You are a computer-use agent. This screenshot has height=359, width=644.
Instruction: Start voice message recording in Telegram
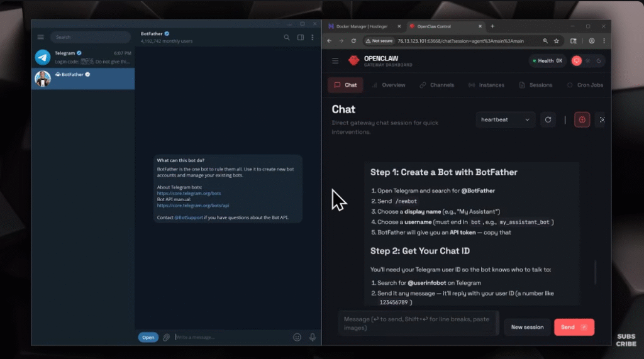tap(313, 337)
